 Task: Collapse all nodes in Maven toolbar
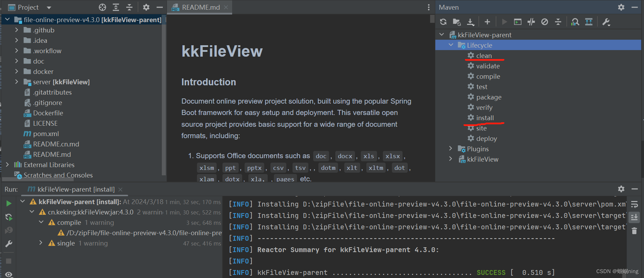[558, 22]
